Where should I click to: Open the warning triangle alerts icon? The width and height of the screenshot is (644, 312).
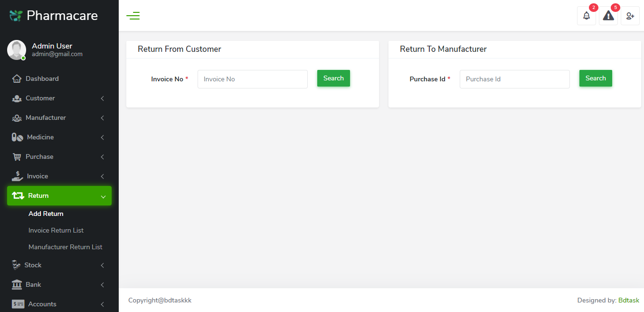[608, 16]
